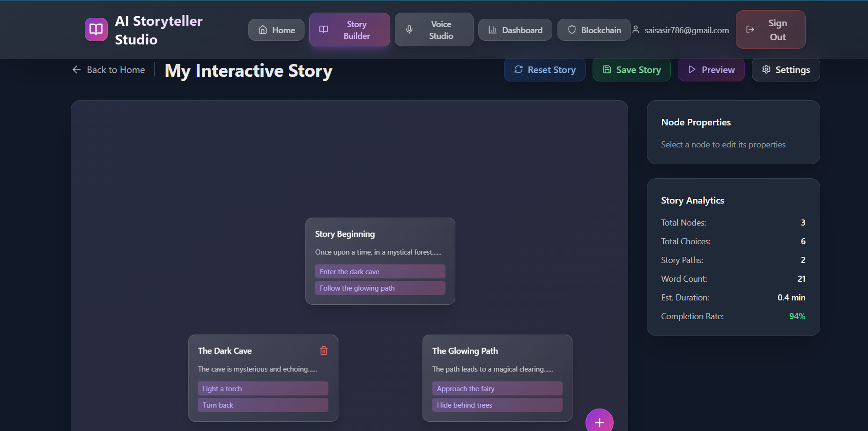The width and height of the screenshot is (868, 431).
Task: Click the 94% completion rate value
Action: tap(797, 316)
